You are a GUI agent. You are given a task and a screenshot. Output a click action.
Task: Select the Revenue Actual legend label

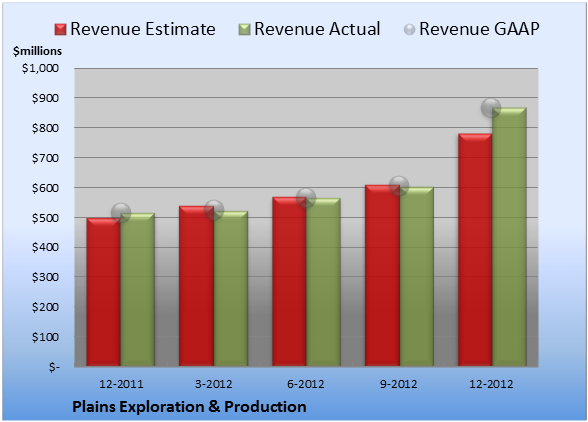317,29
